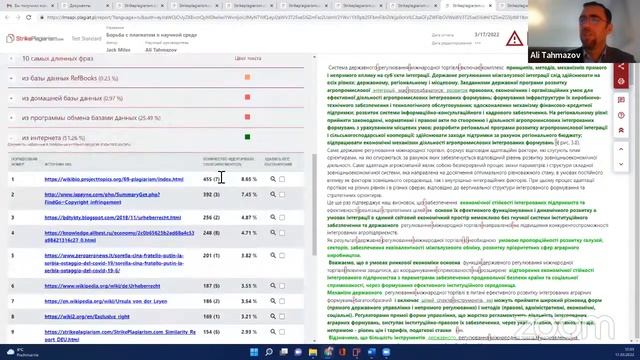Reload the page with the browser refresh icon

tap(28, 18)
